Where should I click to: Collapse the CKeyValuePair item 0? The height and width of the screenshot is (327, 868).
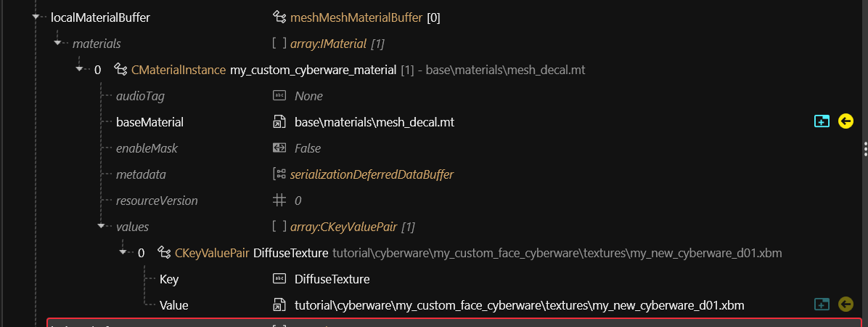click(123, 253)
